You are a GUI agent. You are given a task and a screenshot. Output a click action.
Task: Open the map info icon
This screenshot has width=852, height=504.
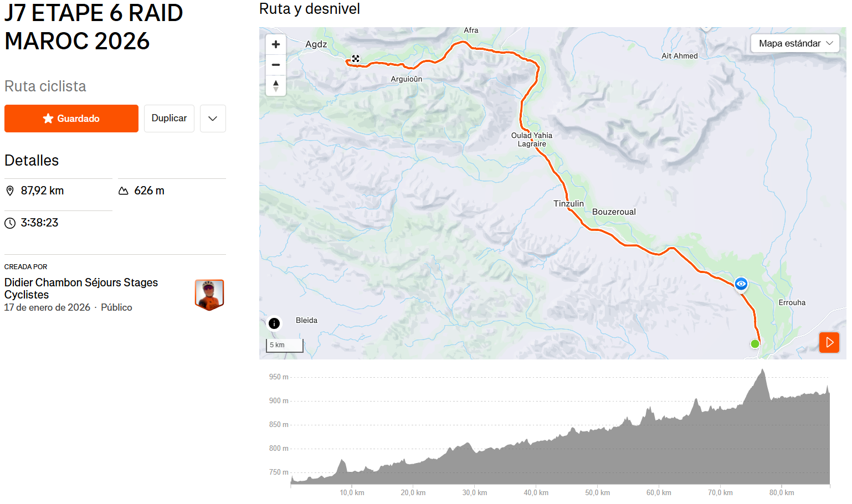274,323
